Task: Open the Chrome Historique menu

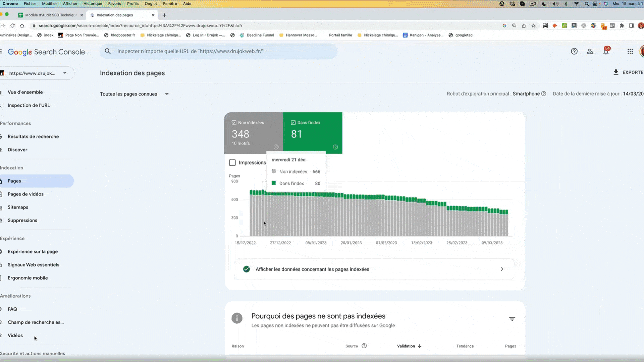Action: point(93,4)
